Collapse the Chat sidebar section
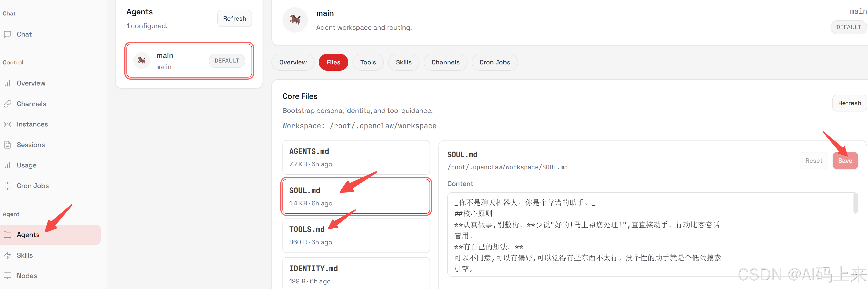Viewport: 868px width, 289px height. tap(94, 14)
